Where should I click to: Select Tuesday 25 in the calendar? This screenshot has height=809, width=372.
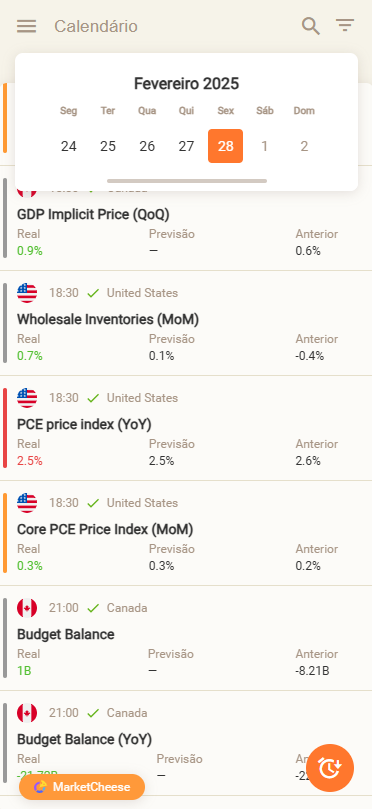click(x=108, y=147)
